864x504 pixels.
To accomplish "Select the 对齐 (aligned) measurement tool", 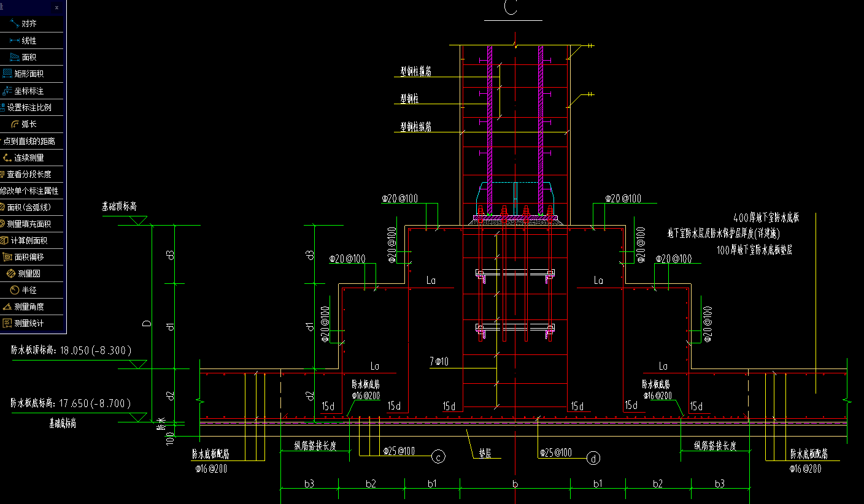I will 29,24.
